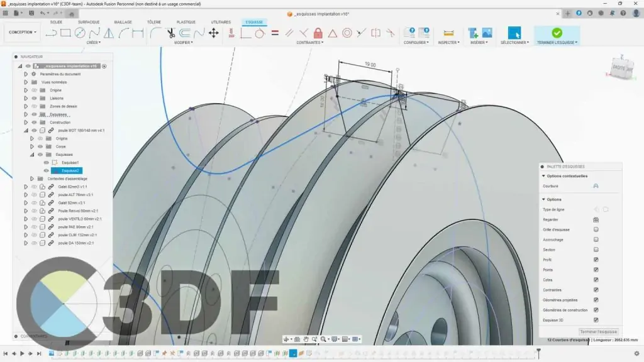Expand the Paramètres du document node
This screenshot has height=362, width=644.
26,74
